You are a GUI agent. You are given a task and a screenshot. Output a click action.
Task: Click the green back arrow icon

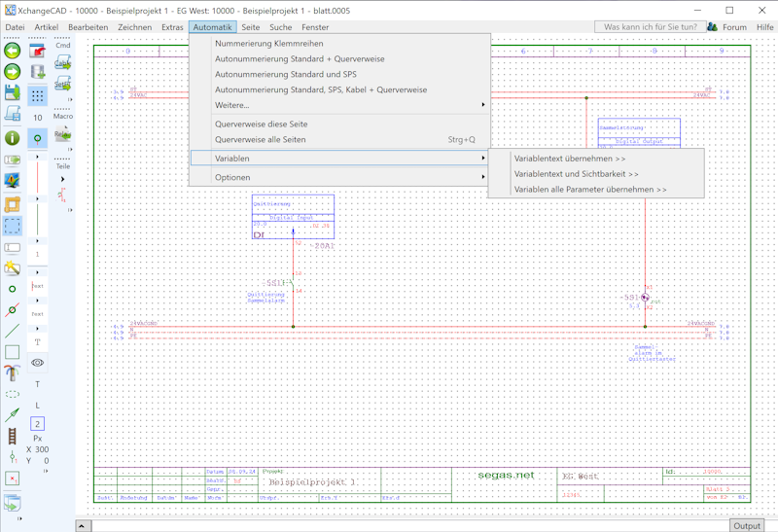(x=13, y=51)
